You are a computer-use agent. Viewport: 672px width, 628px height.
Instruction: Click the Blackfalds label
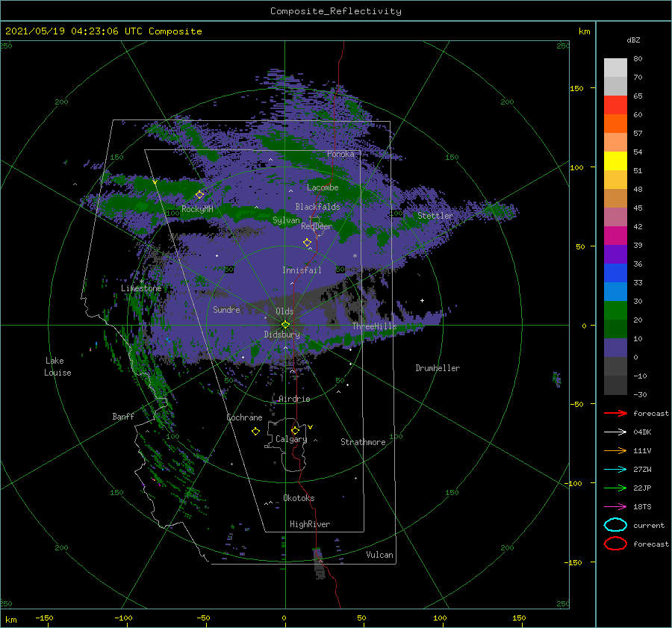317,207
